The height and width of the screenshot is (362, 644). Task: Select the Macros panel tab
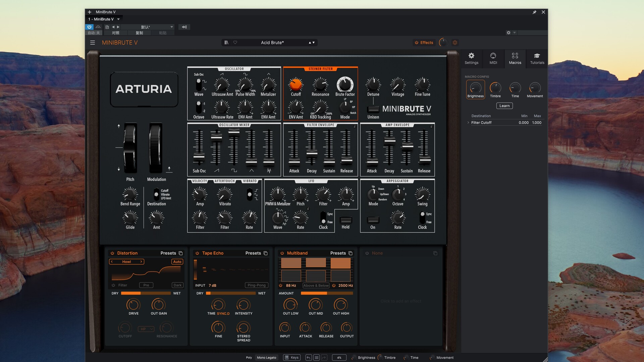[x=515, y=58]
